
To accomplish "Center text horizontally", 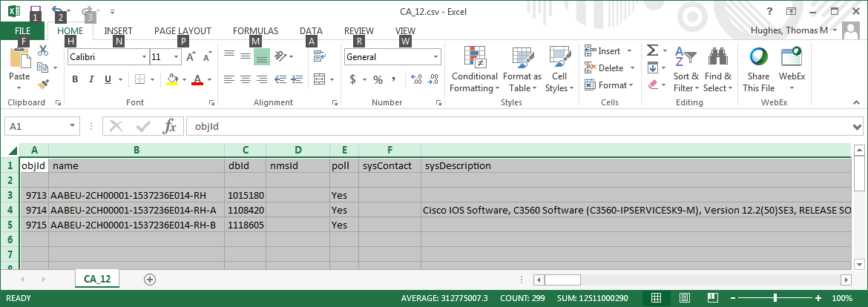I will click(246, 79).
